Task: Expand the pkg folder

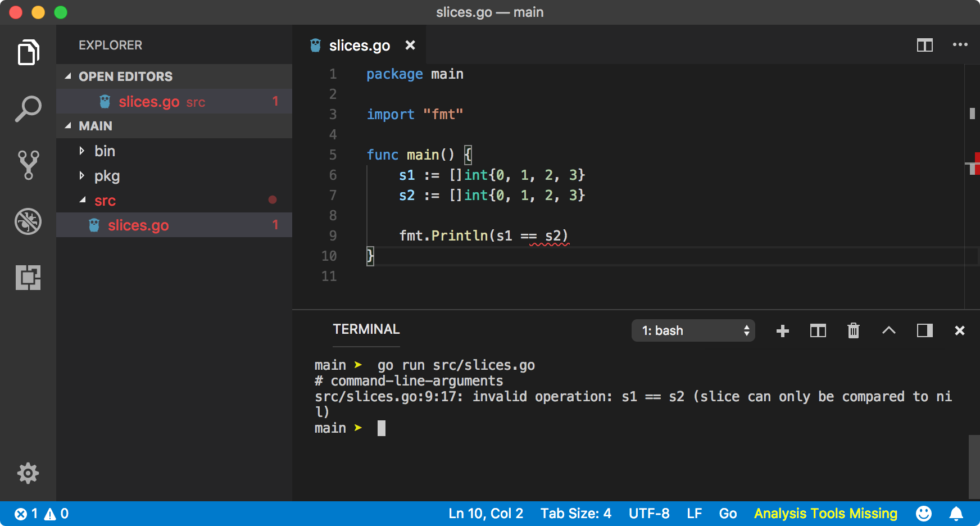Action: [x=106, y=175]
